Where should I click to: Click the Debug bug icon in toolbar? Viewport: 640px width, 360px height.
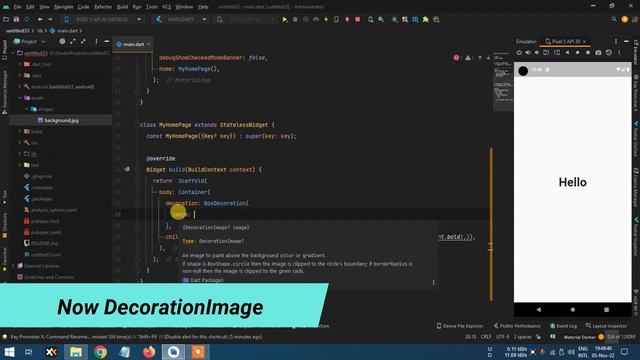[x=295, y=19]
